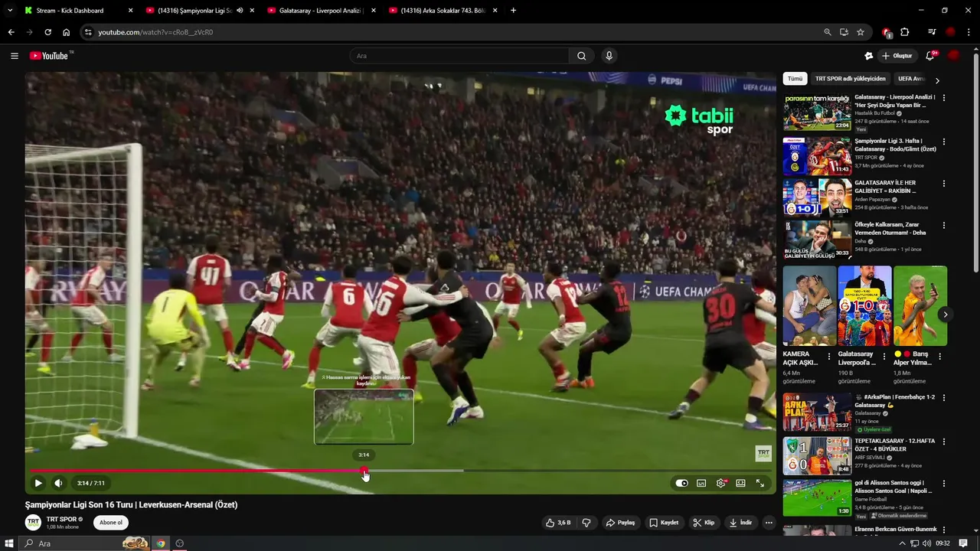This screenshot has height=551, width=980.
Task: Open options for Galatasaray - Liverpool Analizi
Action: [944, 98]
